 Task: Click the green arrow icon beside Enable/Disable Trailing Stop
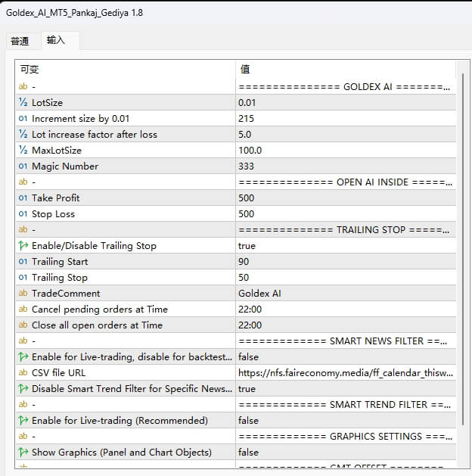tap(23, 246)
